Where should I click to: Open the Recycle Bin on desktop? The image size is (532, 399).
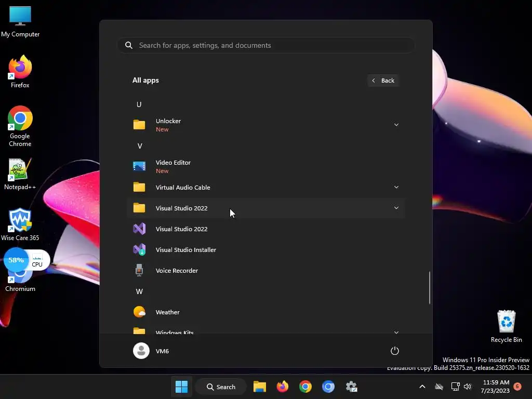point(506,326)
